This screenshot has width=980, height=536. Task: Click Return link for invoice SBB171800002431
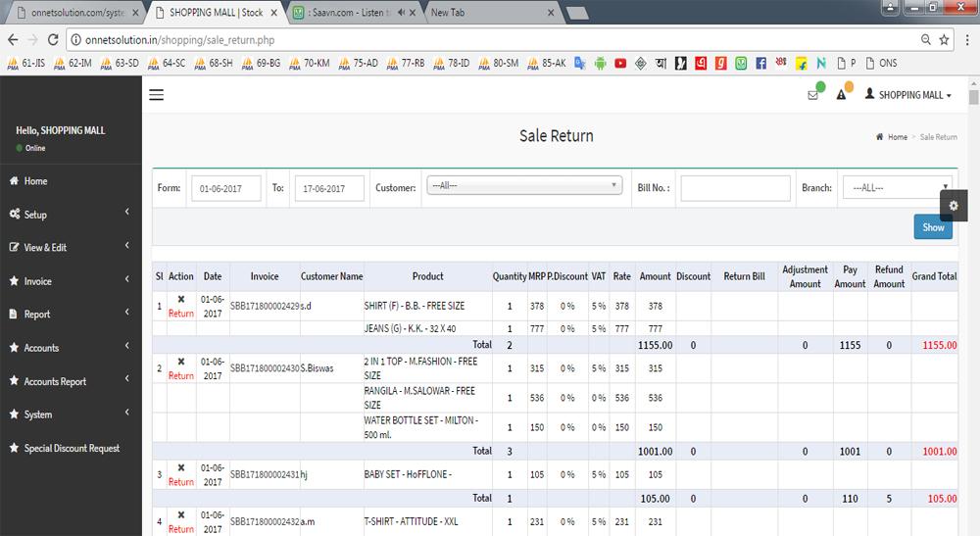coord(181,482)
